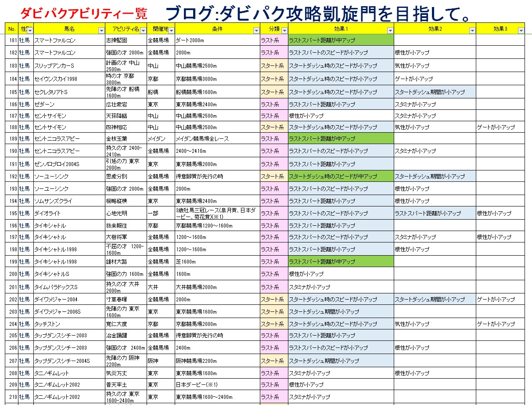Select green 効果1 cell in row 181

pos(341,40)
